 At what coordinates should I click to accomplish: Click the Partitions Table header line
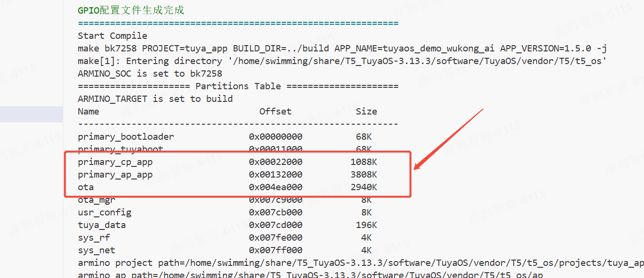pyautogui.click(x=238, y=86)
